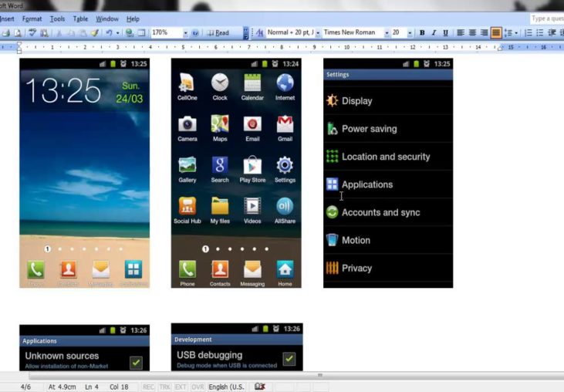Click the Undo arrow icon
This screenshot has height=392, width=564.
[x=110, y=33]
